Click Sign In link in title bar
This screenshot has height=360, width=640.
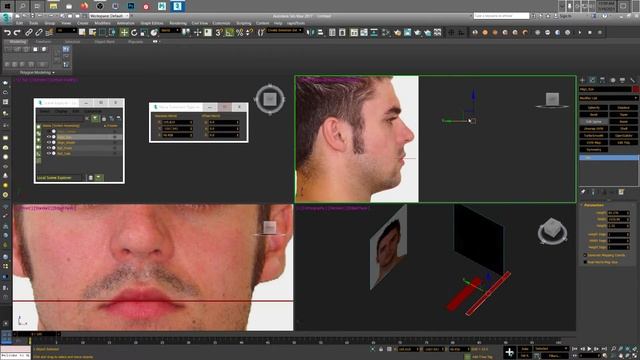566,16
